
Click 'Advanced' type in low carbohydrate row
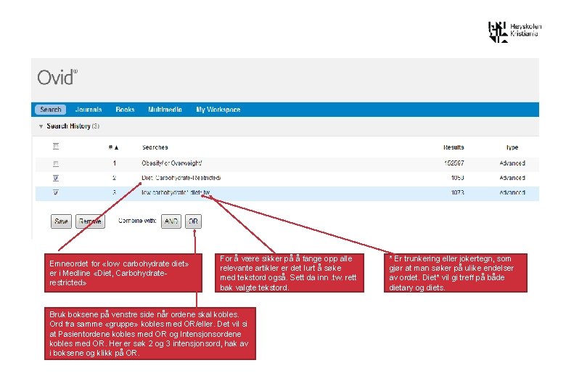click(x=512, y=192)
